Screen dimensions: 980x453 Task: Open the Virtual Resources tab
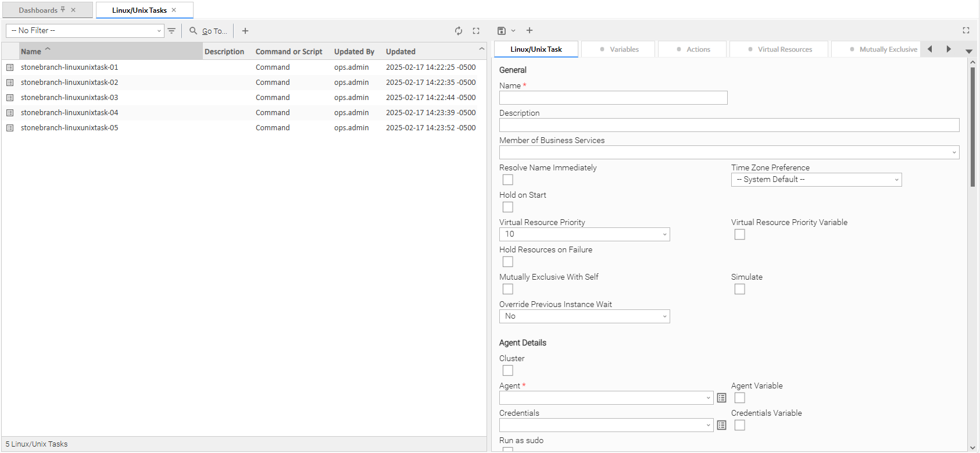tap(779, 49)
